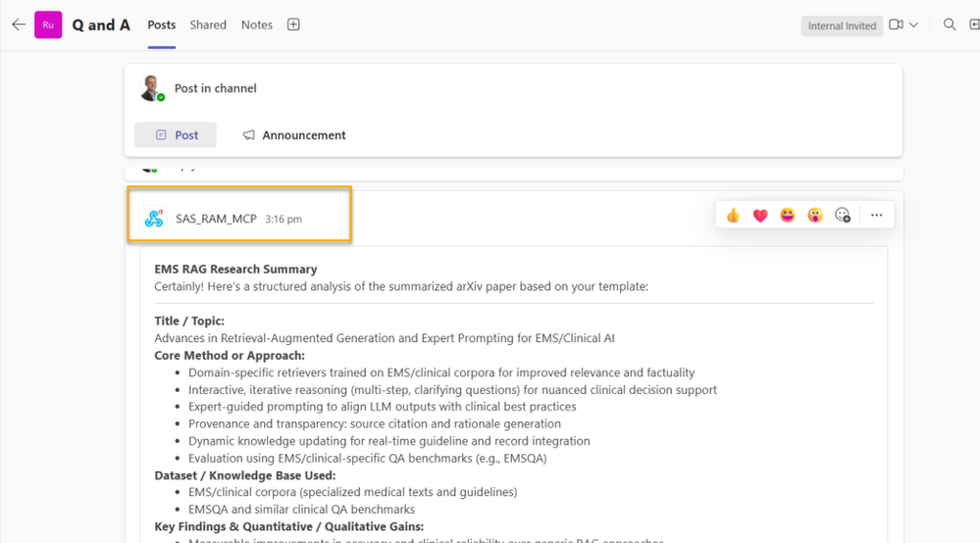This screenshot has height=543, width=980.
Task: Open more options ellipsis on message
Action: 877,216
